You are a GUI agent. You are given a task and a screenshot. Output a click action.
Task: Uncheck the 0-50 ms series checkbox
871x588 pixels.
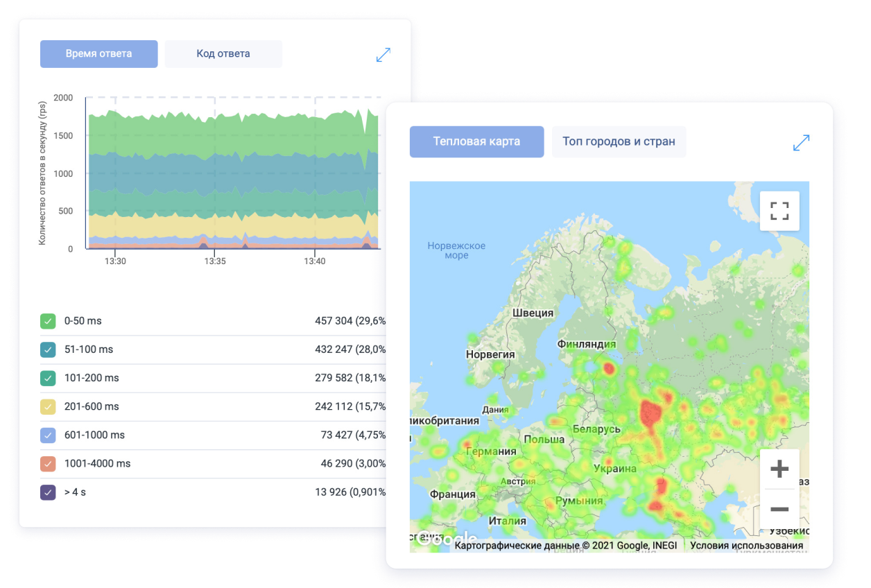click(x=48, y=322)
